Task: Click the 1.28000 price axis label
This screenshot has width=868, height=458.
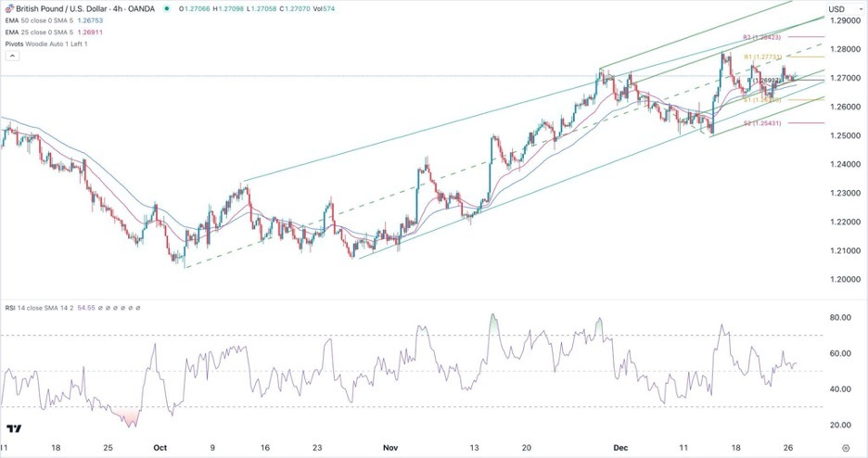Action: coord(846,49)
